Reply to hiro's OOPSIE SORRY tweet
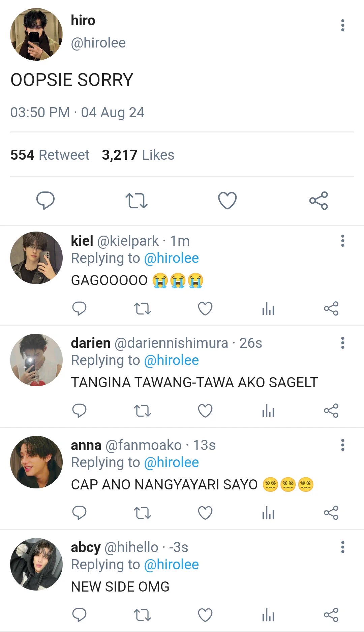 pos(45,201)
